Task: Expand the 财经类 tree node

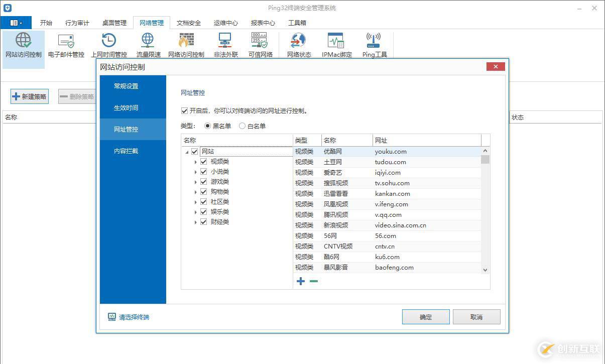Action: point(195,222)
